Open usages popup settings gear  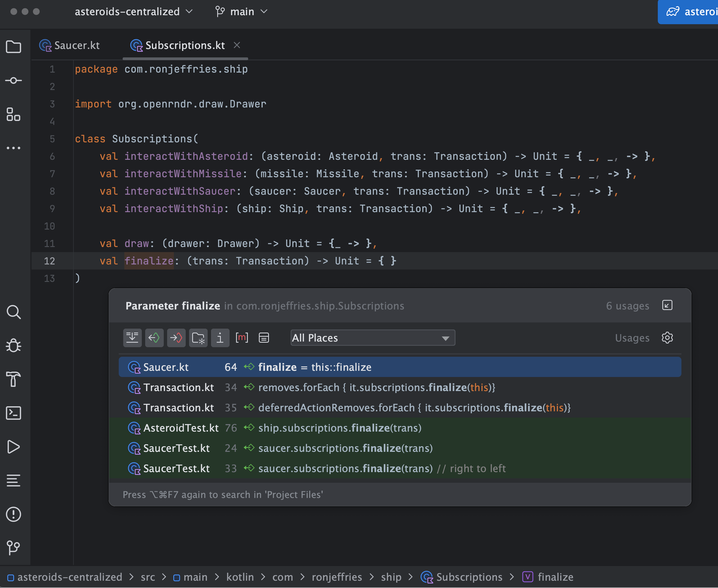(x=667, y=338)
